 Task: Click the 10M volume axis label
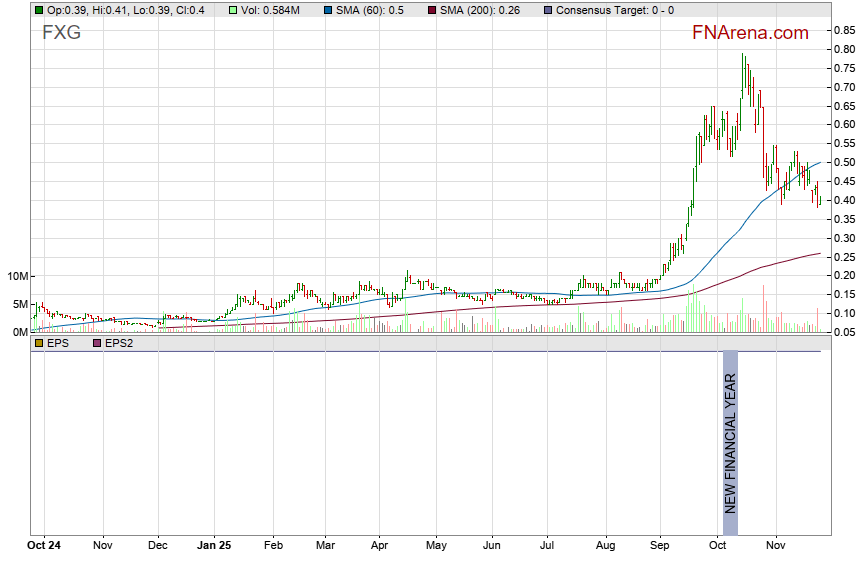click(15, 276)
